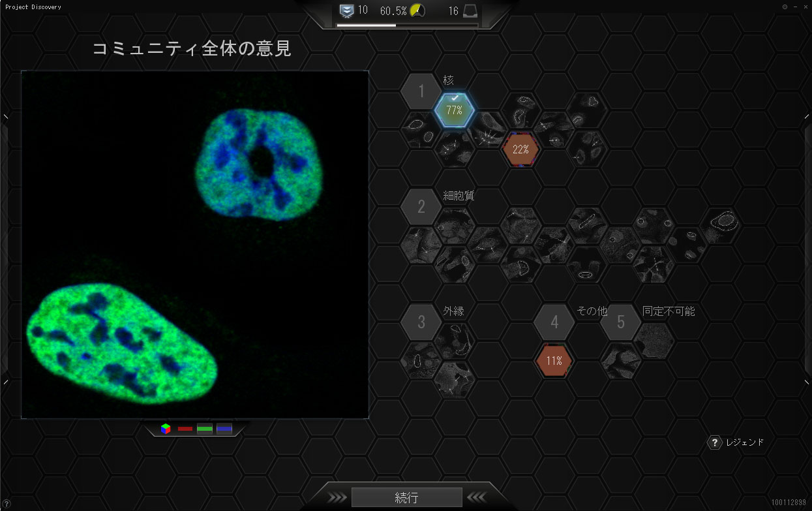This screenshot has height=511, width=812.
Task: Click the rank chevron badge icon
Action: pyautogui.click(x=347, y=10)
